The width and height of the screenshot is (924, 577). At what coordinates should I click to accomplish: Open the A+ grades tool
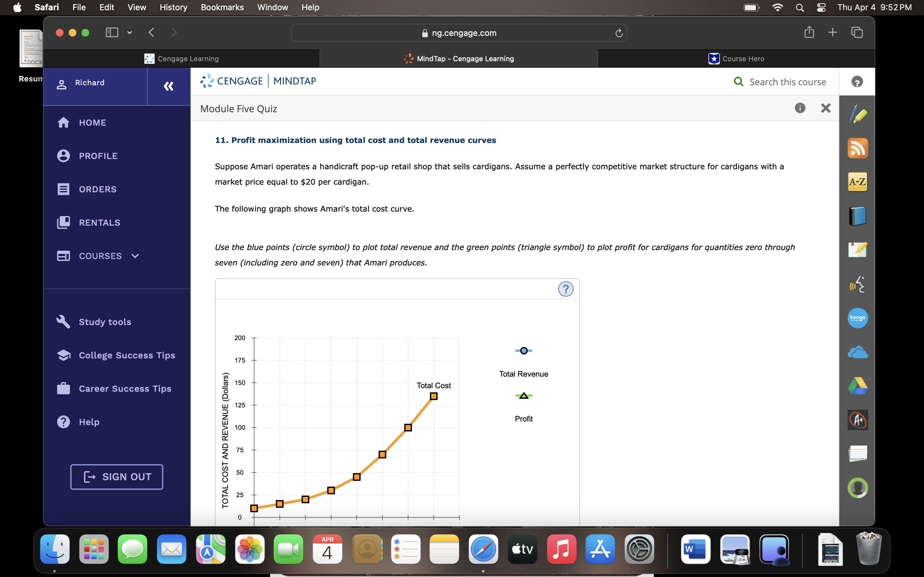tap(858, 420)
